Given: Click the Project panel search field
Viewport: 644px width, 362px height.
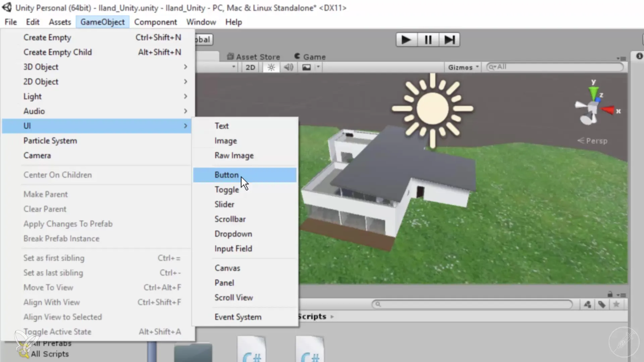Looking at the screenshot, I should tap(472, 304).
